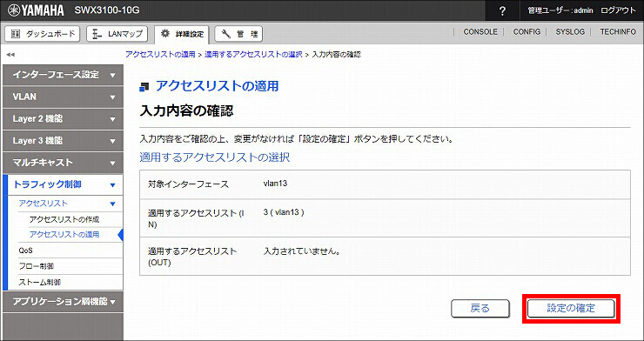Click the 適用するアクセスリストの選択 section heading
Viewport: 644px width, 341px height.
click(215, 157)
